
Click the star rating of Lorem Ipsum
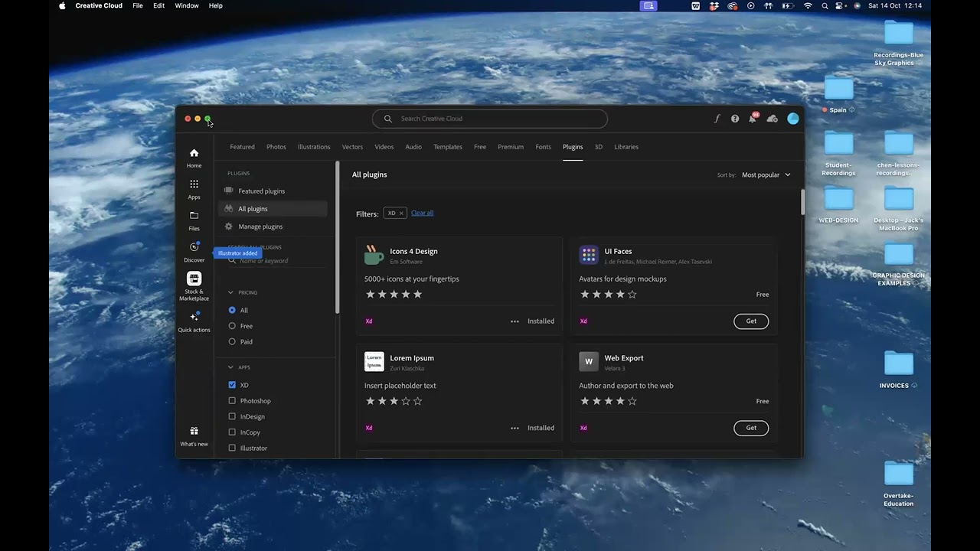tap(394, 401)
